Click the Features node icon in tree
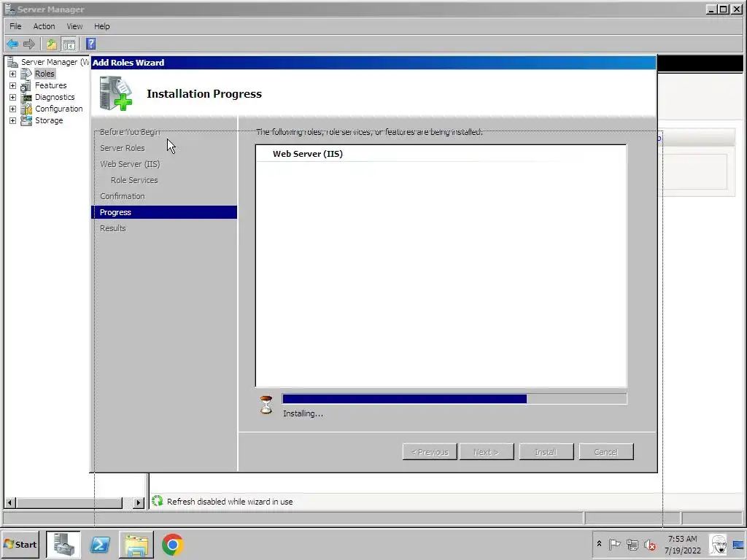 tap(26, 86)
